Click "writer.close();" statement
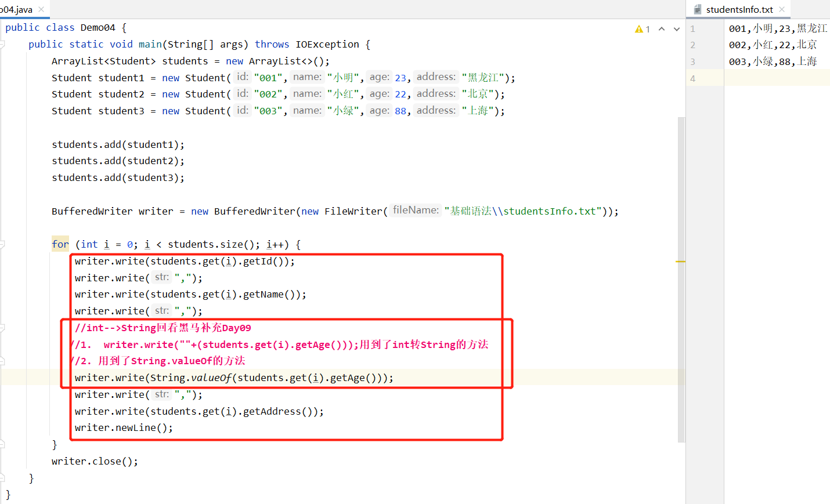The width and height of the screenshot is (830, 504). point(95,461)
